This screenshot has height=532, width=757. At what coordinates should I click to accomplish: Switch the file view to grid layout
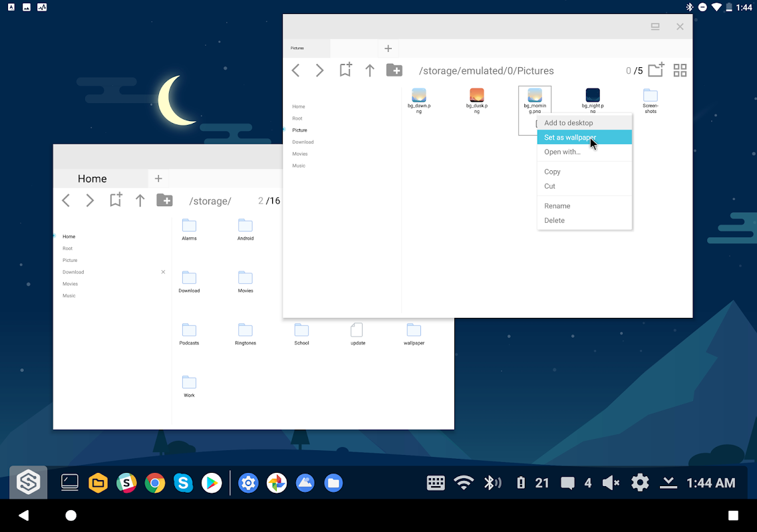click(679, 70)
